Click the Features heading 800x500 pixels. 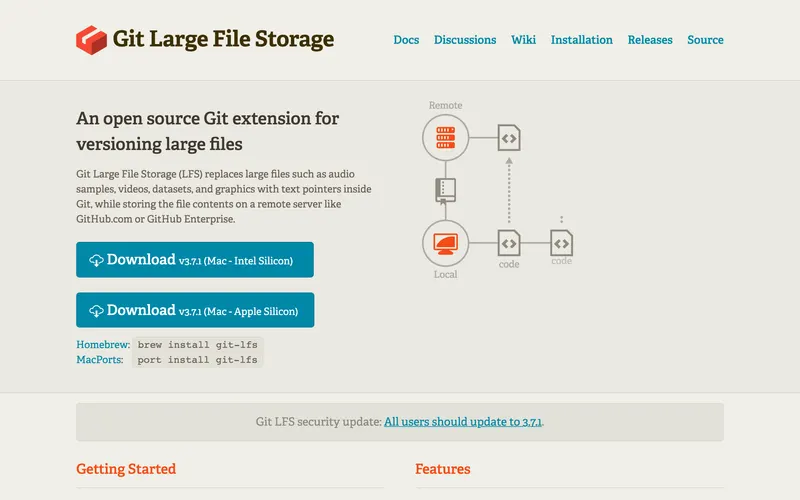pyautogui.click(x=442, y=469)
